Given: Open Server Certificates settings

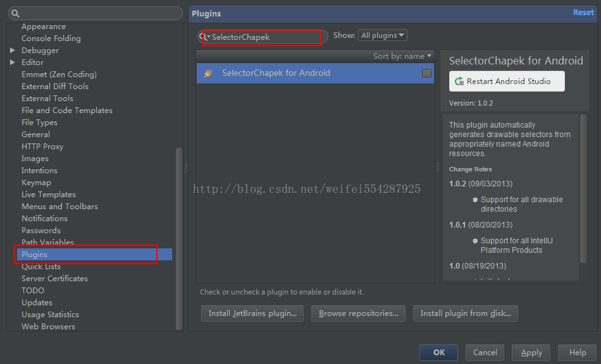Looking at the screenshot, I should 55,279.
